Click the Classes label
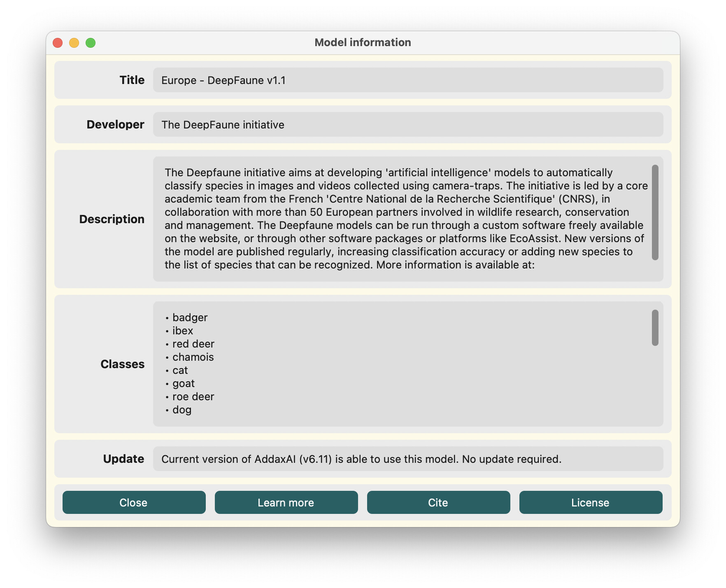 click(122, 364)
